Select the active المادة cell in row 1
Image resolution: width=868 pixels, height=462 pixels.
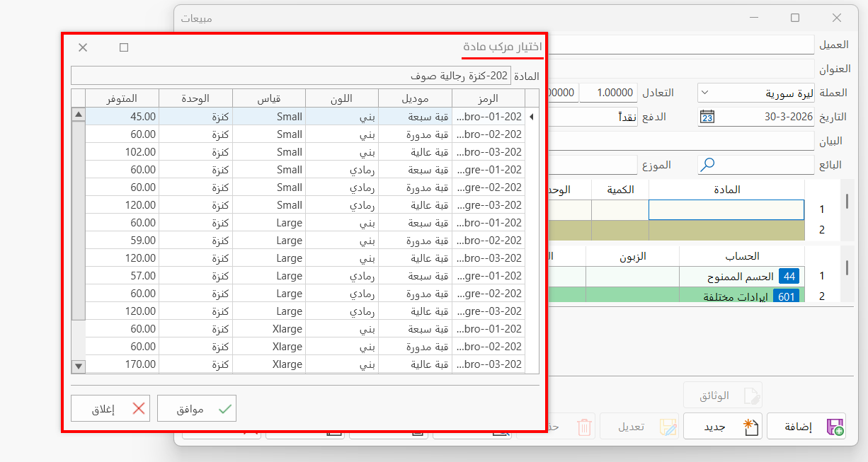pyautogui.click(x=726, y=209)
